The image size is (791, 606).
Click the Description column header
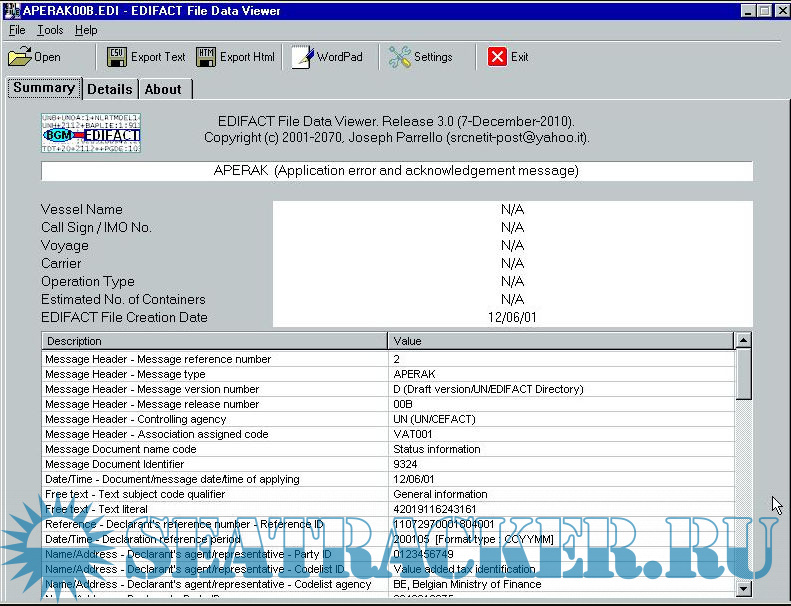214,341
